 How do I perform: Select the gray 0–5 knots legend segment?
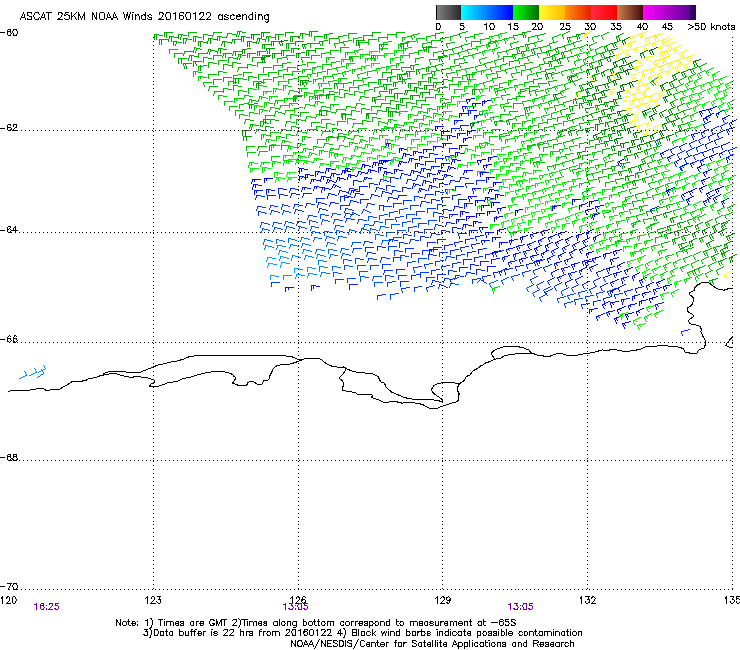pos(448,12)
